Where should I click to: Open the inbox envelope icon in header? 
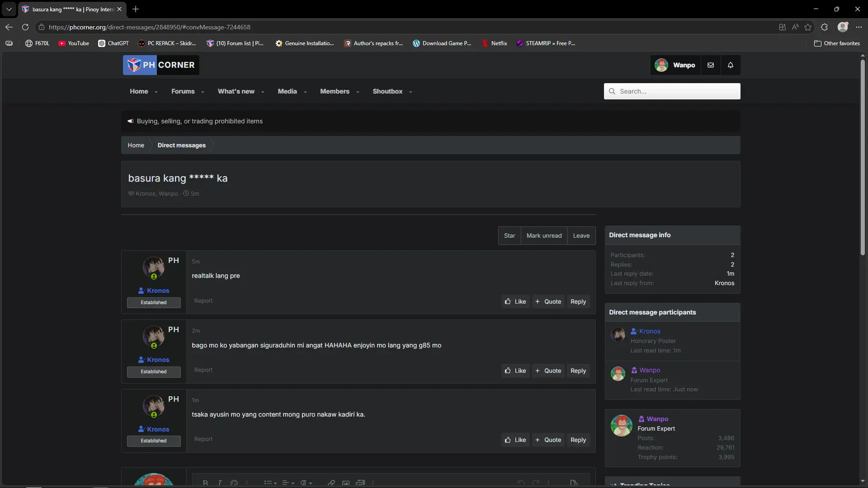[711, 65]
